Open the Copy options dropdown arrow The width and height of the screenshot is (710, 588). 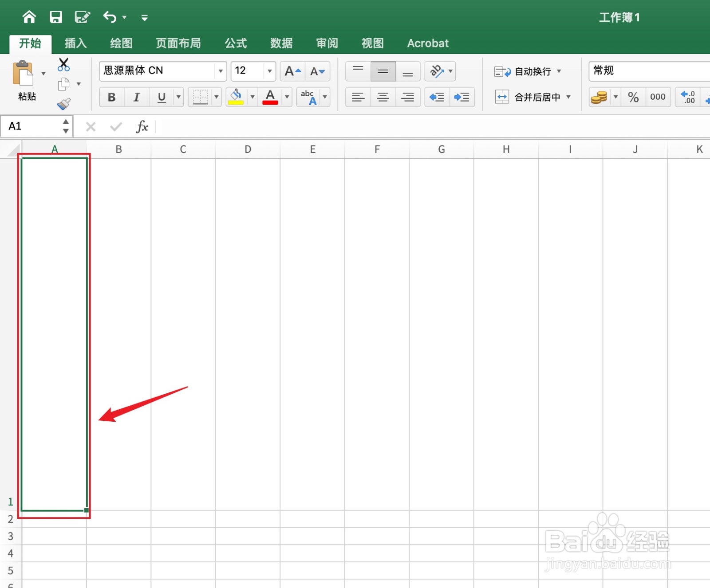click(x=79, y=84)
